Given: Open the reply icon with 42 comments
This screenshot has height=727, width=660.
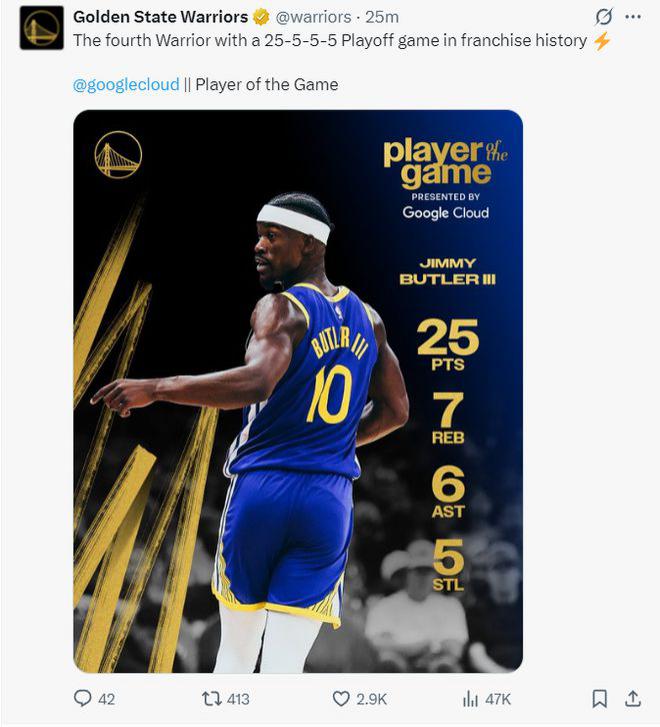Looking at the screenshot, I should (x=83, y=698).
